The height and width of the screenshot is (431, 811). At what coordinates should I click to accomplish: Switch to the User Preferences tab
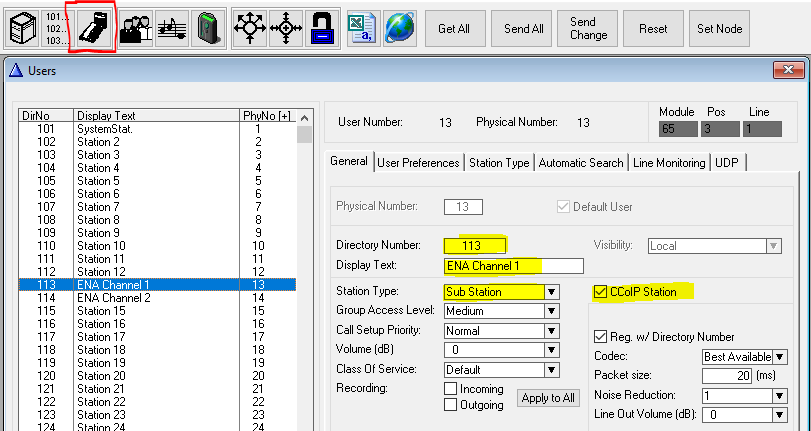pos(418,163)
